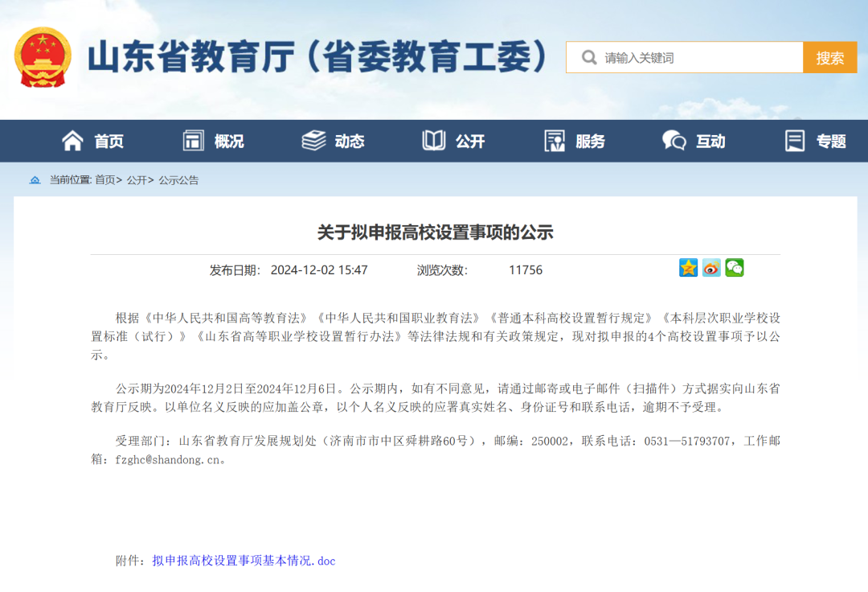The image size is (868, 592).
Task: Click the chat bubble 互动 icon
Action: (674, 141)
